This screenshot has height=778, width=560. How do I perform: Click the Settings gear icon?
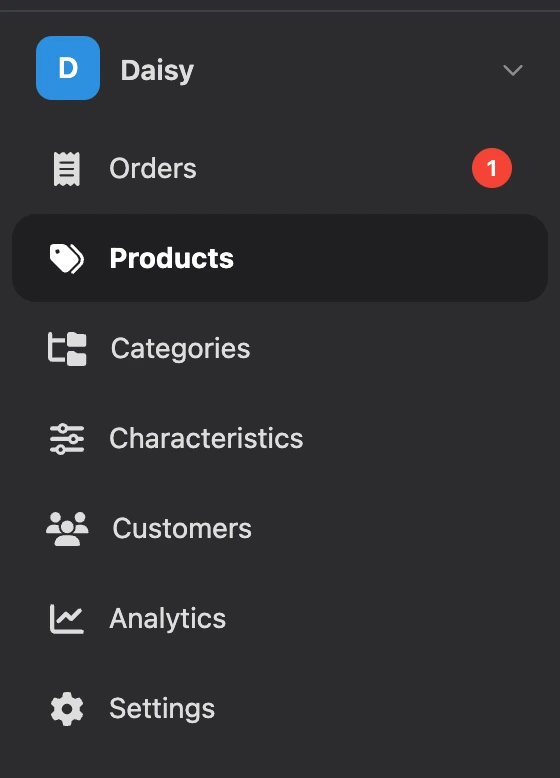67,709
